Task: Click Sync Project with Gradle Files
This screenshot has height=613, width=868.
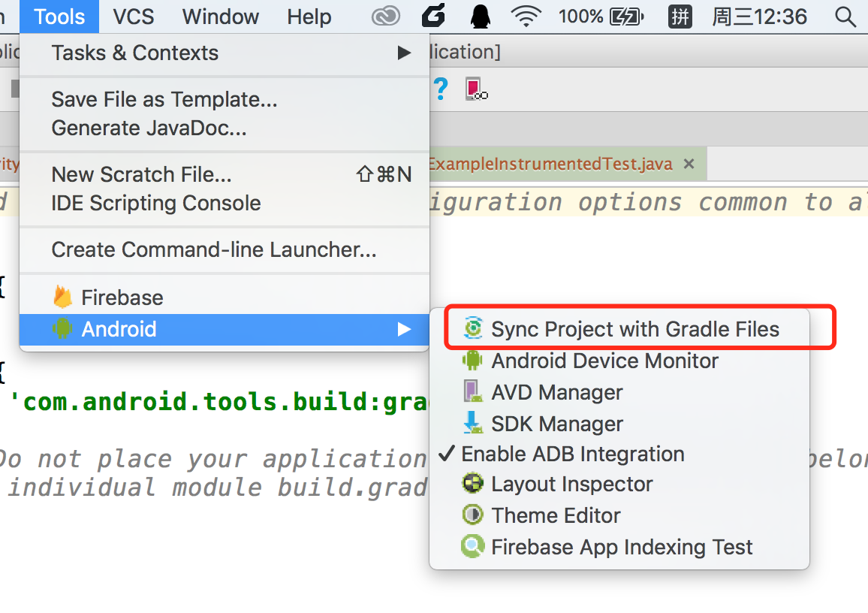Action: (x=619, y=329)
